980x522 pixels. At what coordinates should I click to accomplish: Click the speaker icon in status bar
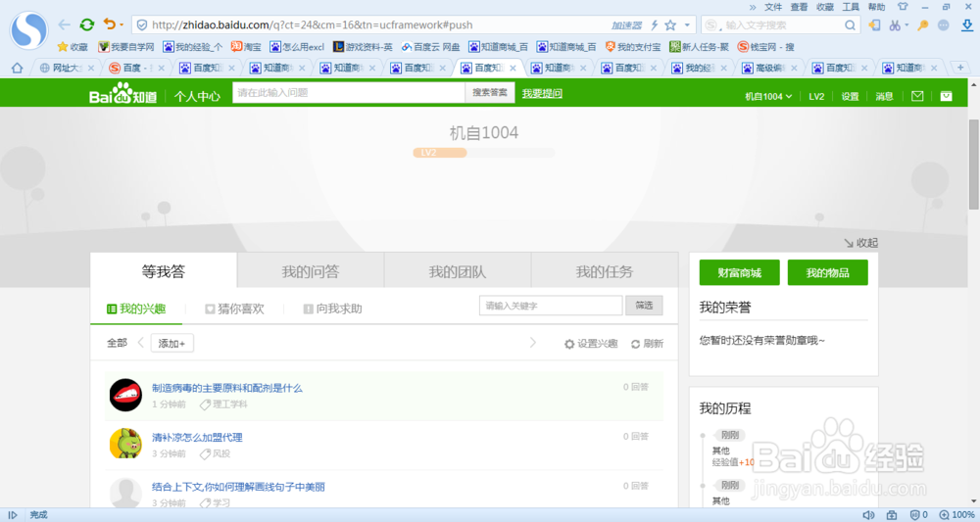click(x=868, y=515)
